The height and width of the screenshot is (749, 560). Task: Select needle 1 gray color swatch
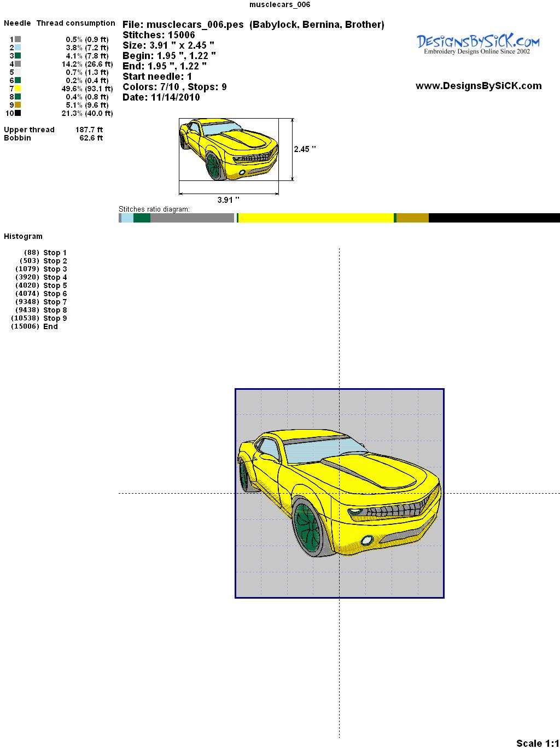[18, 39]
